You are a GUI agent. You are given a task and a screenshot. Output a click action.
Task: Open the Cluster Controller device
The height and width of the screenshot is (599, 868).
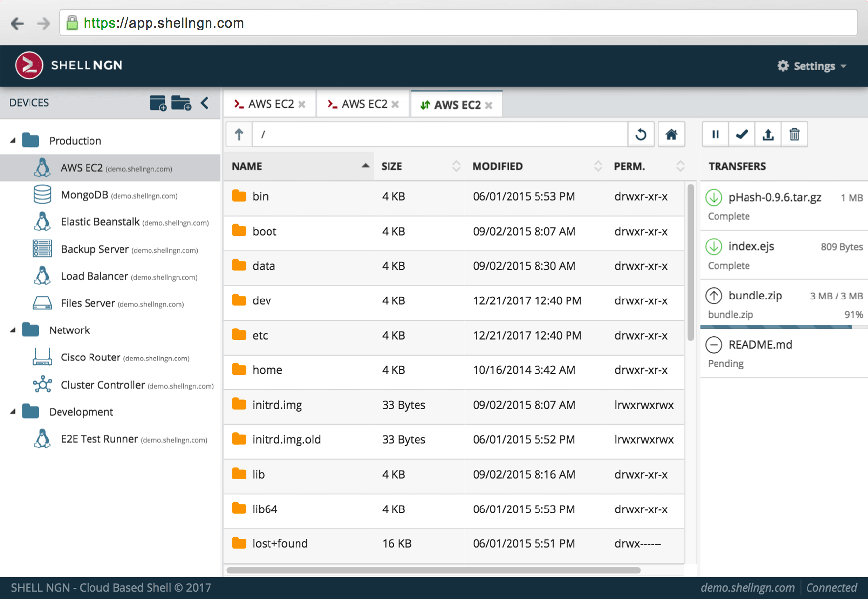pyautogui.click(x=110, y=385)
